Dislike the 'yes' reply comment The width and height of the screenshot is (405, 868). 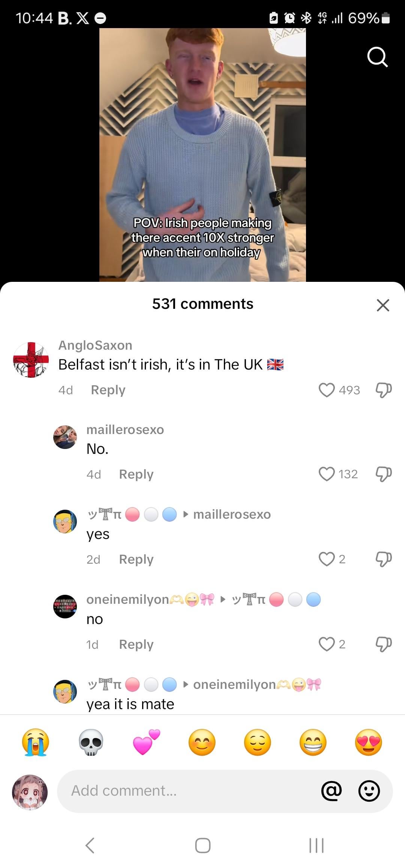coord(384,559)
